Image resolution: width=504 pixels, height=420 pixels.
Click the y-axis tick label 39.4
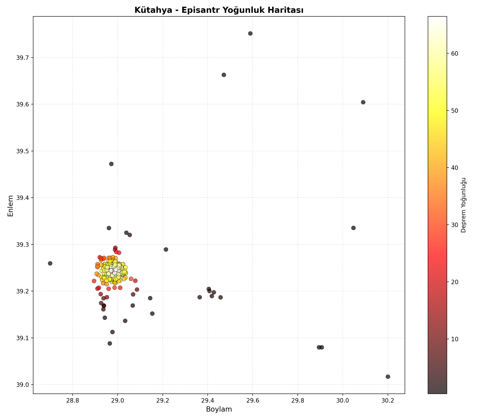(23, 198)
